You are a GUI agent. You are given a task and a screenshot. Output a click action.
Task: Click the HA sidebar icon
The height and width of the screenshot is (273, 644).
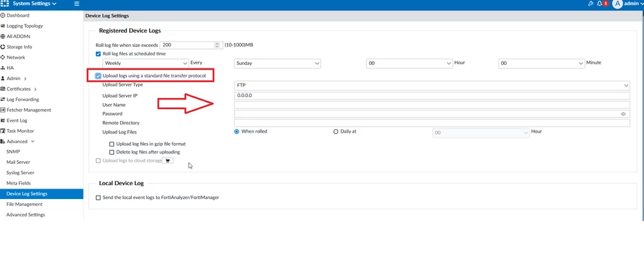point(3,68)
